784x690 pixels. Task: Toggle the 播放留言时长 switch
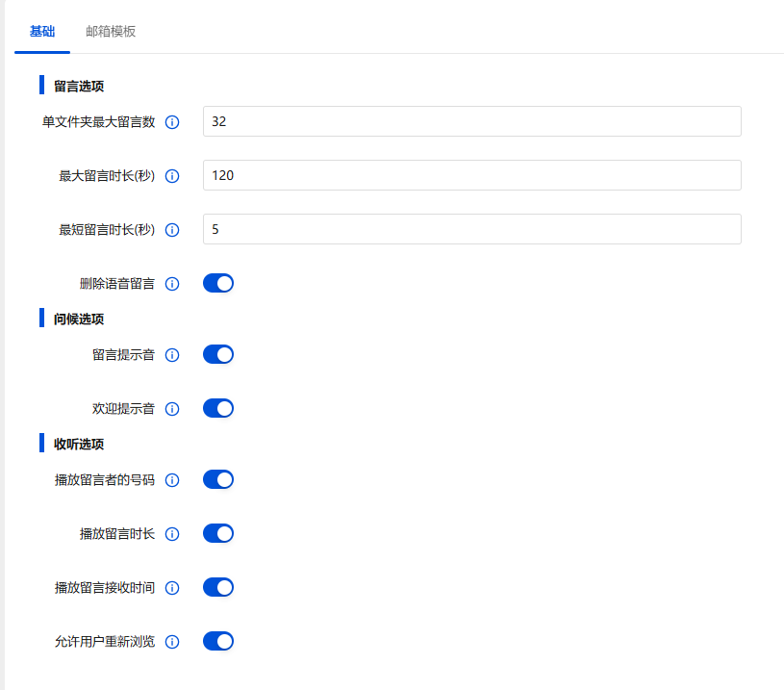coord(218,533)
